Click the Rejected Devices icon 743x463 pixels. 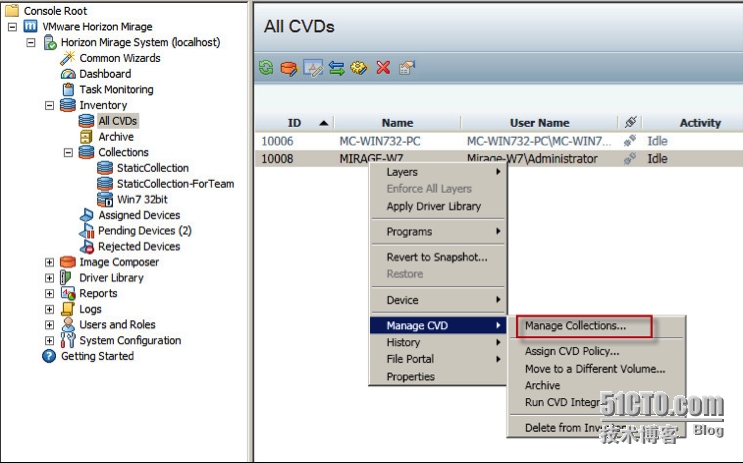click(x=87, y=246)
